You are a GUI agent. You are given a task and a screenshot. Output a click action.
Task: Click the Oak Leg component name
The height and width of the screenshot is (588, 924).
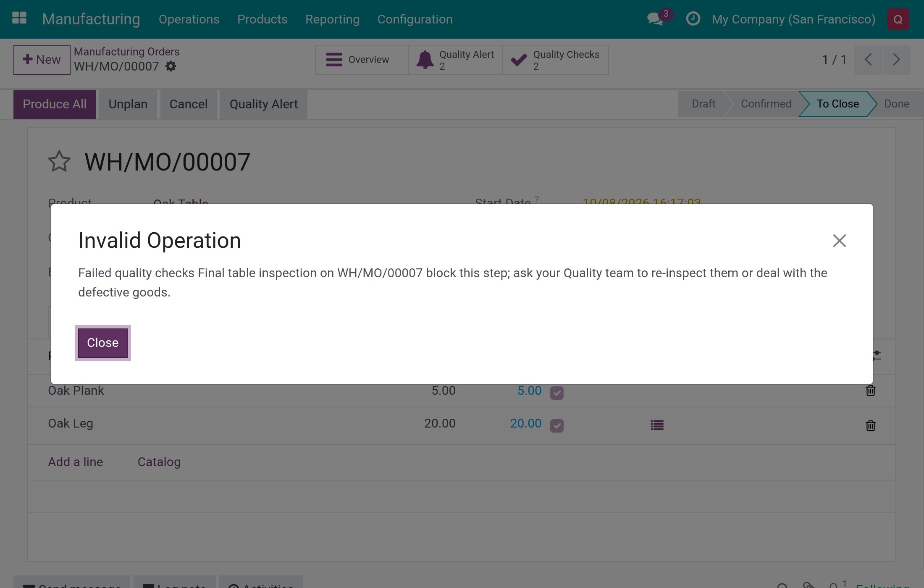click(71, 423)
